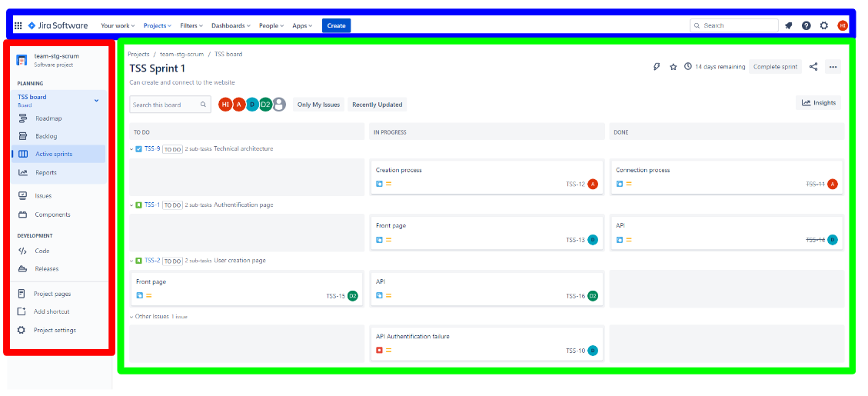Collapse the Other Issues swimlane
This screenshot has width=868, height=396.
click(131, 317)
